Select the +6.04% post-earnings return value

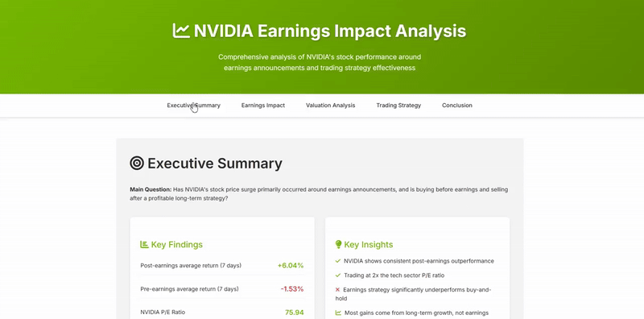click(291, 266)
